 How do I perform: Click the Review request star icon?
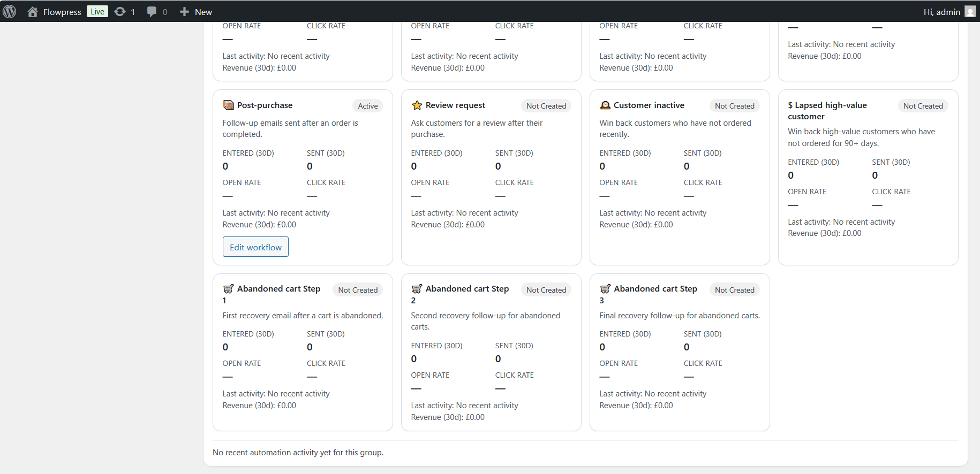417,105
